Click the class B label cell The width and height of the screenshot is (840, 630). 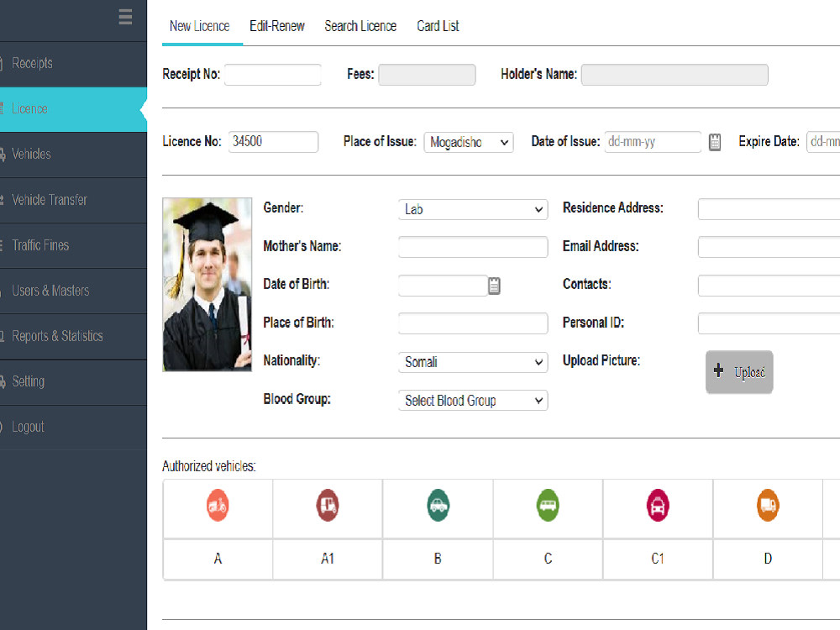(438, 559)
